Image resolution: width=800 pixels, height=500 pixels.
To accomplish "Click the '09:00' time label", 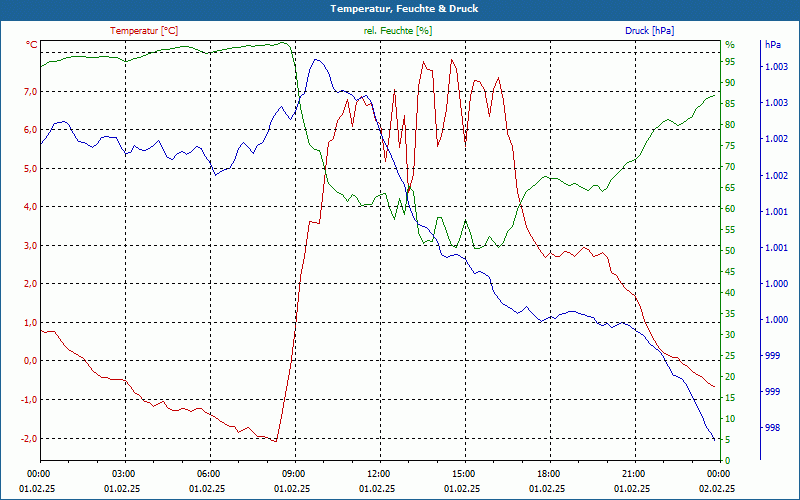I will (x=293, y=473).
